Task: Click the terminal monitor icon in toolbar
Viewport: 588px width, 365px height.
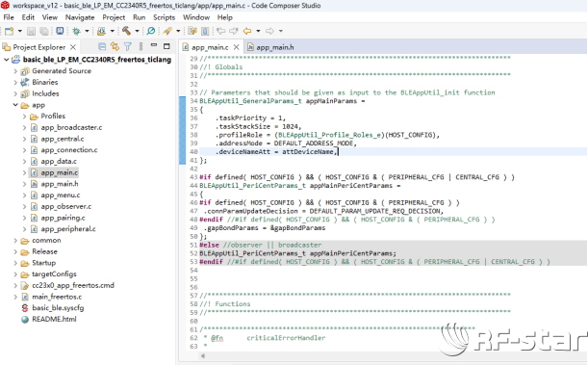Action: (60, 31)
